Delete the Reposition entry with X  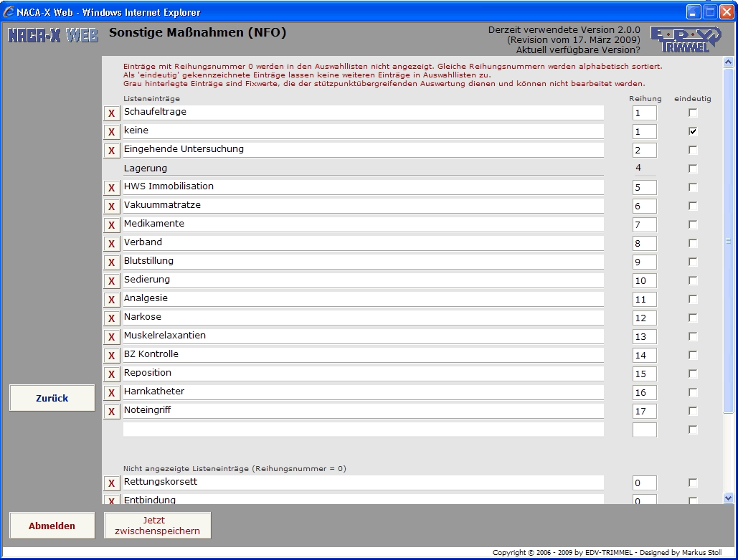(x=112, y=374)
